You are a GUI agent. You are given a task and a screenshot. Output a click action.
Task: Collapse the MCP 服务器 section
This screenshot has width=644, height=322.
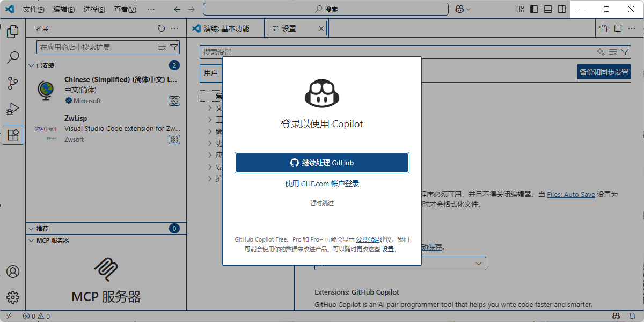click(106, 240)
